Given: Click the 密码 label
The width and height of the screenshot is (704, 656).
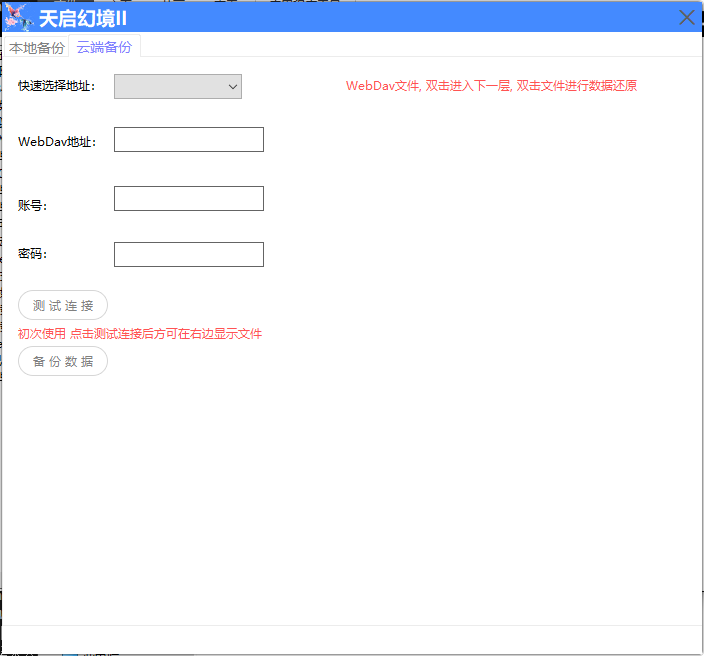Looking at the screenshot, I should pos(32,255).
